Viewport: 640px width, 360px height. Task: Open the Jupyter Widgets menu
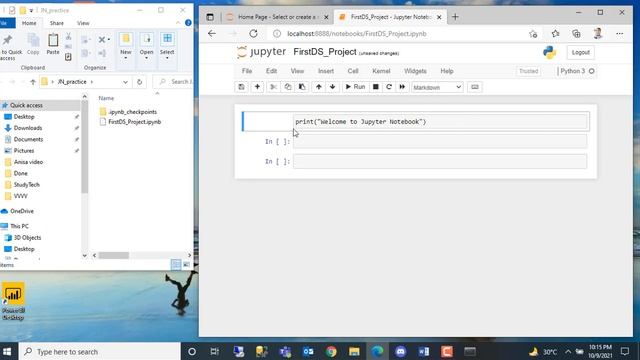pos(415,71)
